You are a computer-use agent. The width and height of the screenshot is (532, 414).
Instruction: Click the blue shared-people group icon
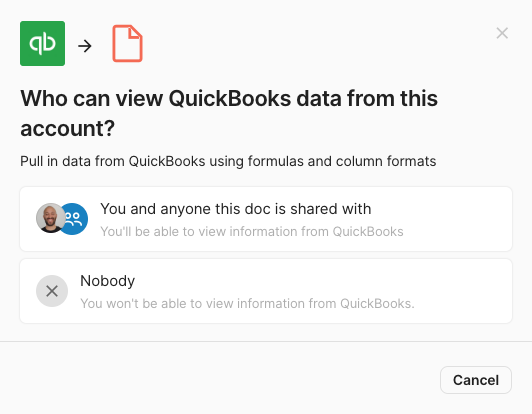pyautogui.click(x=75, y=219)
